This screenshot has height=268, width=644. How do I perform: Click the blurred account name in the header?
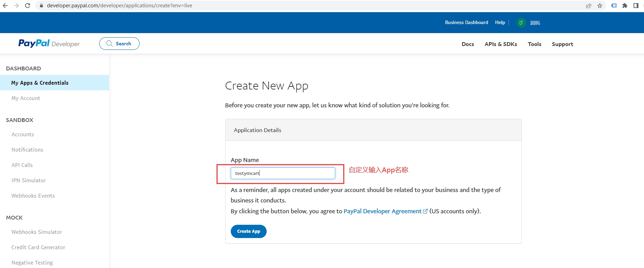coord(535,23)
